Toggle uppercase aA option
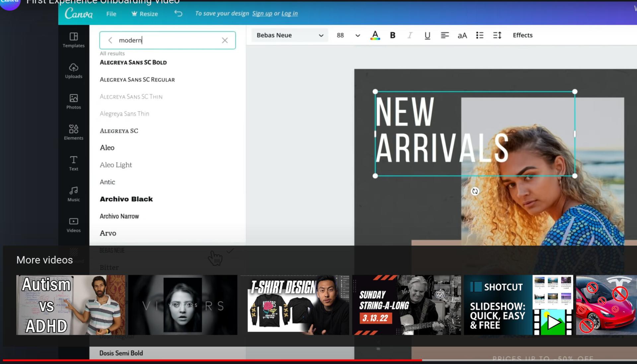Viewport: 637px width, 364px height. 462,36
